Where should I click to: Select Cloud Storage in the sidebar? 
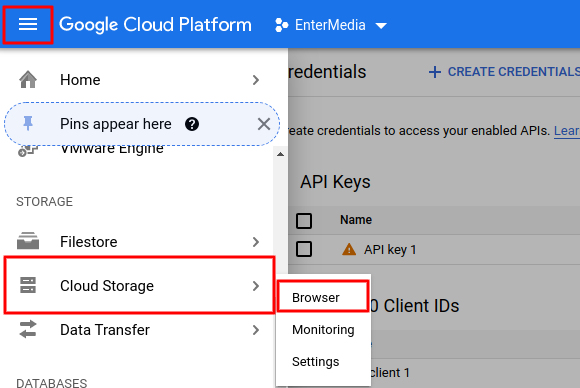[x=139, y=286]
